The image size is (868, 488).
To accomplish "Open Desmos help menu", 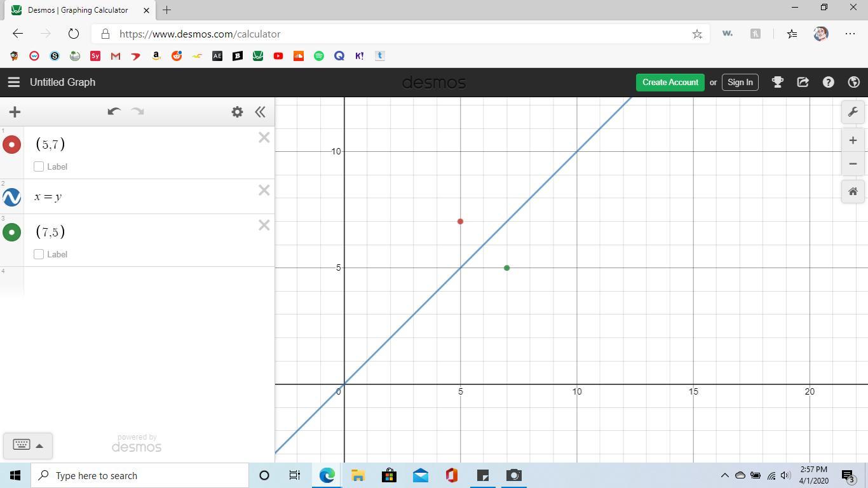I will (828, 82).
